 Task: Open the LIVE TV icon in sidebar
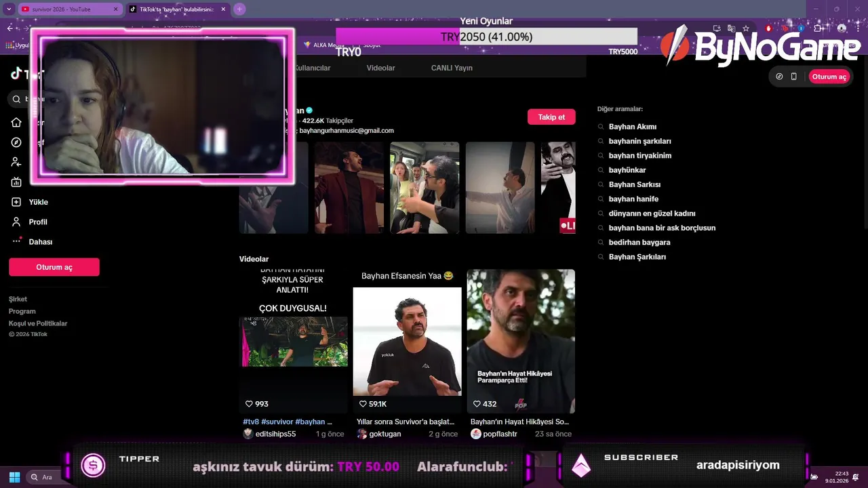coord(16,182)
